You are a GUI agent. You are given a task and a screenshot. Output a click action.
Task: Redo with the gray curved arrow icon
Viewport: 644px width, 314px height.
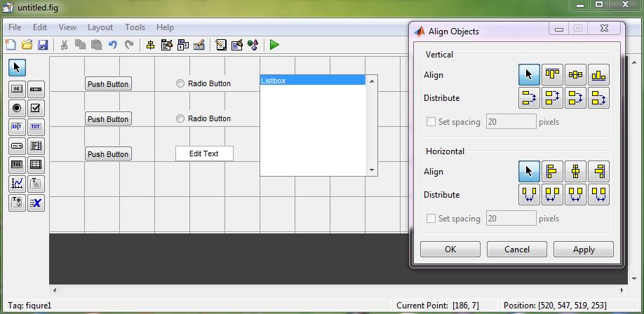[x=129, y=45]
